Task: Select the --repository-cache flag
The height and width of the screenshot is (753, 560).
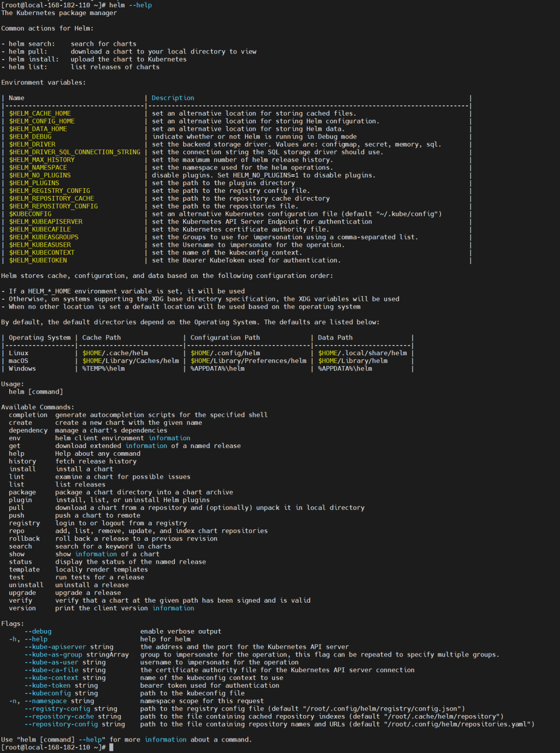Action: click(59, 717)
